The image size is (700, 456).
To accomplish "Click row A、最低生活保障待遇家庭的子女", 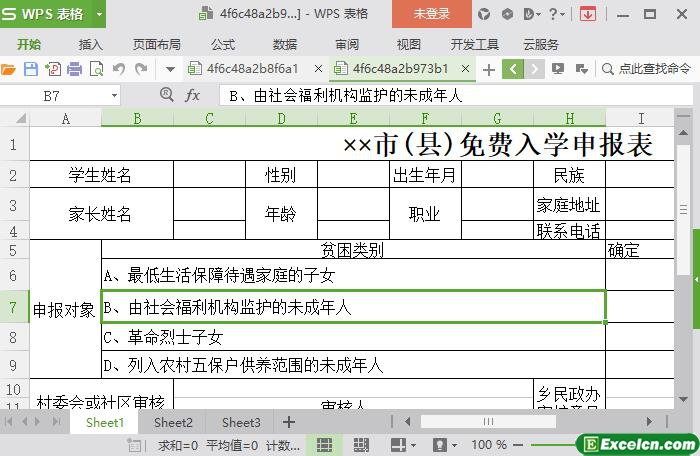I will pos(353,275).
